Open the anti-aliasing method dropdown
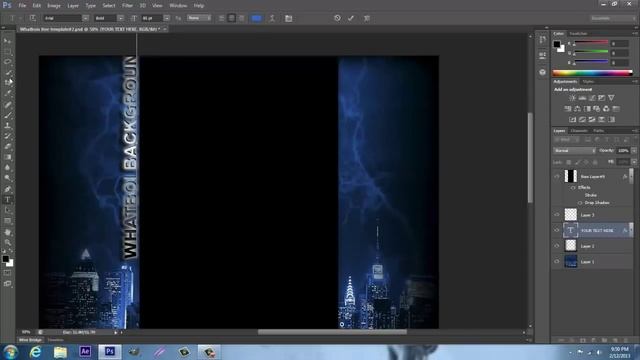The image size is (640, 360). coord(199,18)
